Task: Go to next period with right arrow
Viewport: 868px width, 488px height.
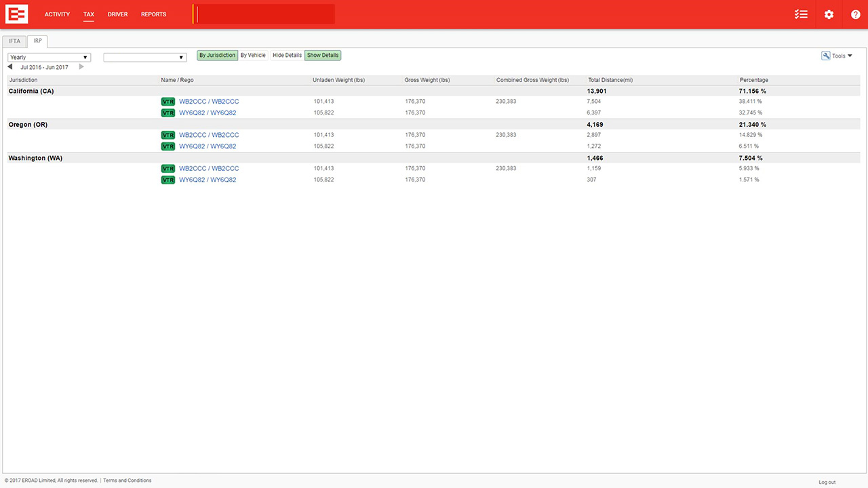Action: click(81, 67)
